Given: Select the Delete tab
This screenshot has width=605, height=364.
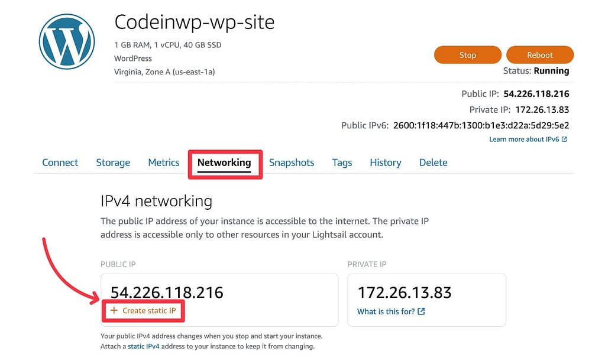Looking at the screenshot, I should 433,162.
